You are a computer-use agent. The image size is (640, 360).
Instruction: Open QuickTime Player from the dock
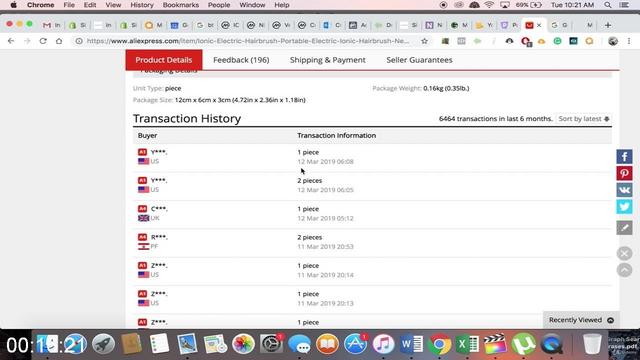coord(552,344)
